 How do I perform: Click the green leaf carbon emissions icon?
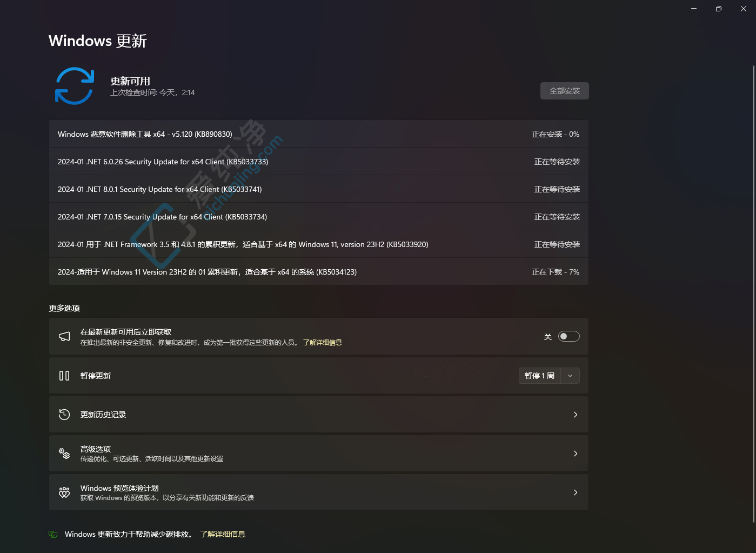[53, 534]
